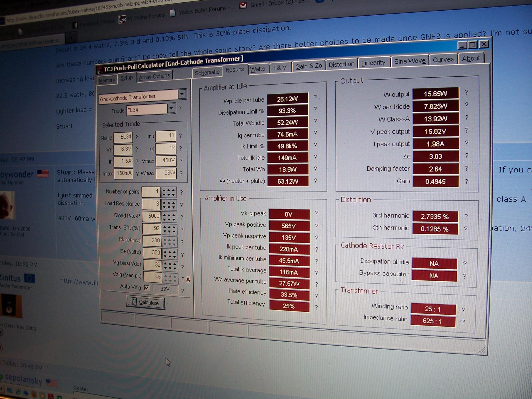Click the help question mark beside W output
Screen dimensions: 532x399
(x=466, y=92)
